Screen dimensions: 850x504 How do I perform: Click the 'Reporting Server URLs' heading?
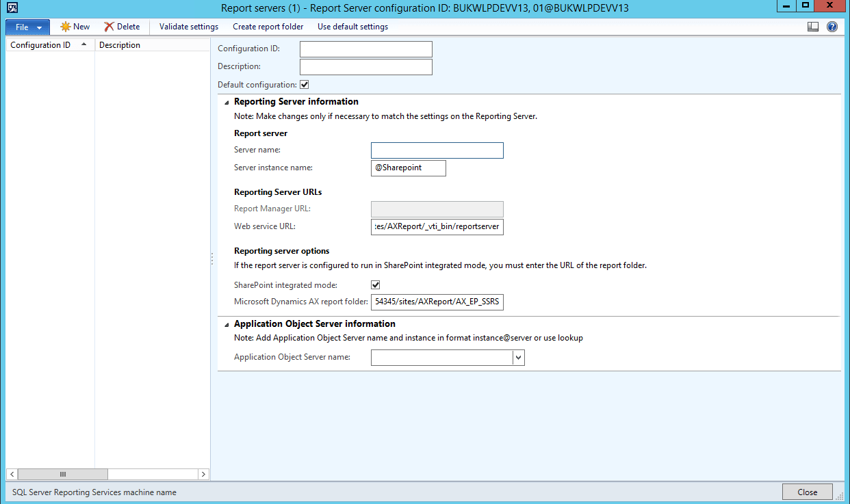click(x=278, y=192)
